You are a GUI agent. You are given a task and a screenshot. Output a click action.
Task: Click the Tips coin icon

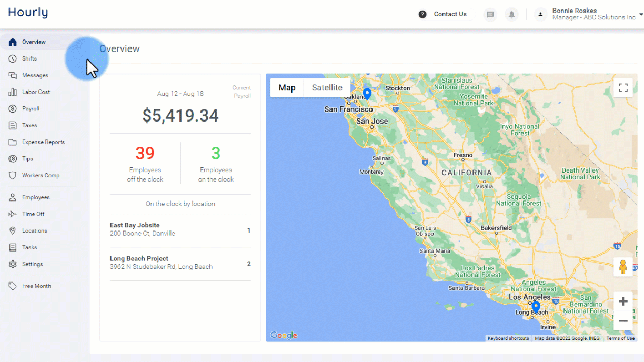(x=13, y=159)
